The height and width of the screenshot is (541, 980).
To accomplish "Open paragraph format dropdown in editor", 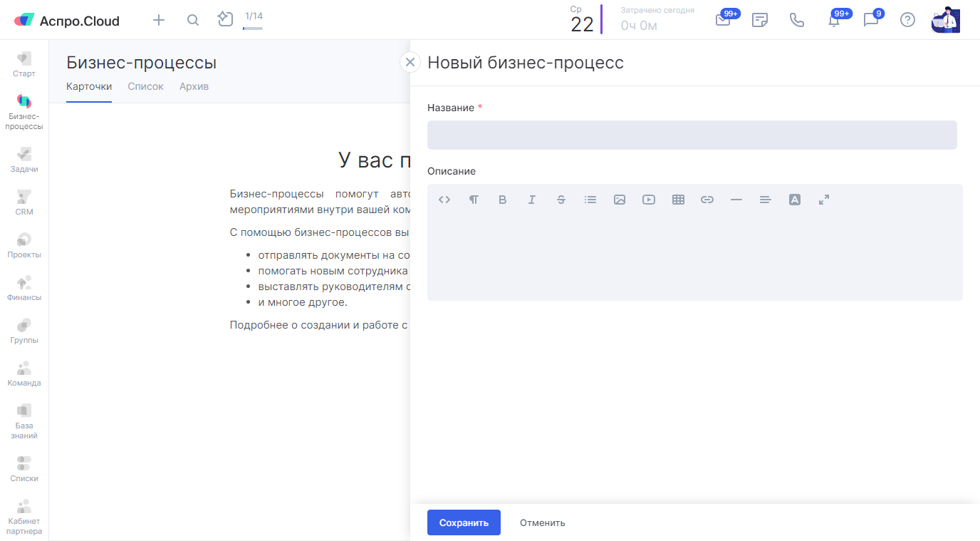I will click(x=474, y=200).
